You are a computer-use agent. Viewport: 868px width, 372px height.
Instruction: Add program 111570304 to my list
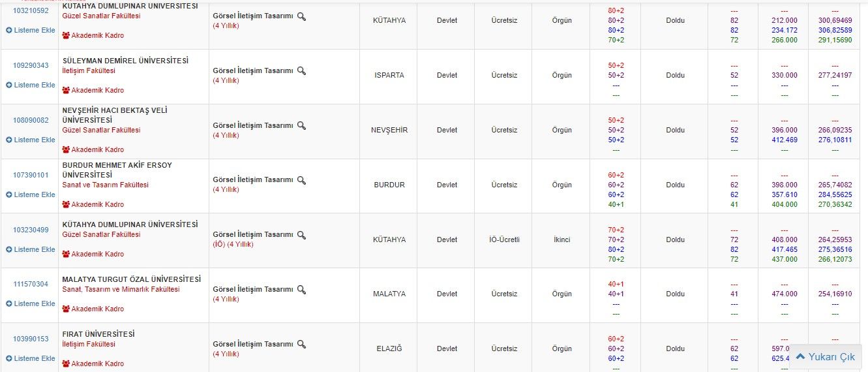click(x=31, y=303)
